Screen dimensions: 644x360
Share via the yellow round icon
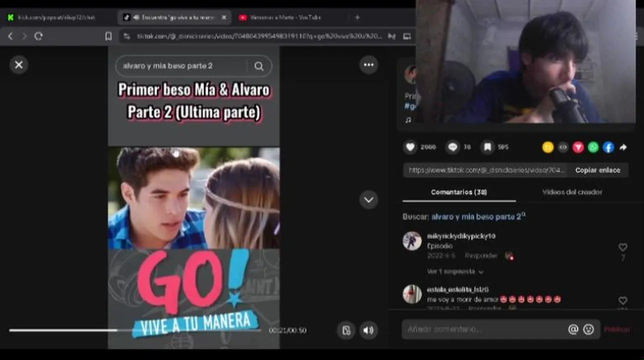[548, 147]
